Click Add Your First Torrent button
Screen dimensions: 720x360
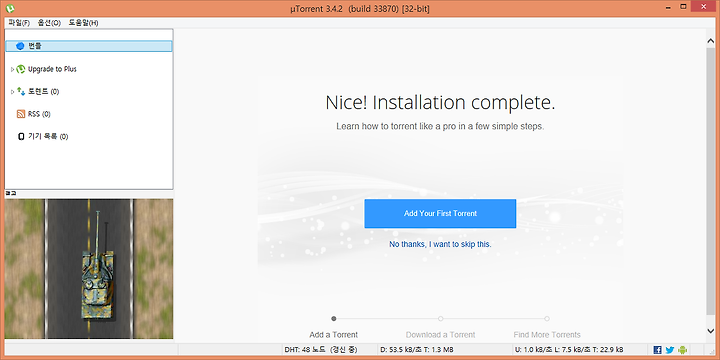coord(440,214)
